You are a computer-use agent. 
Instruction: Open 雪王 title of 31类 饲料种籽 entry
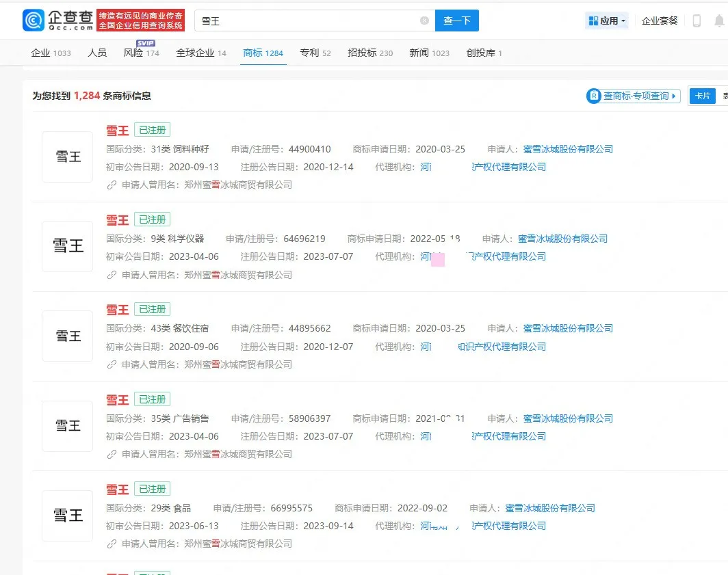point(118,131)
